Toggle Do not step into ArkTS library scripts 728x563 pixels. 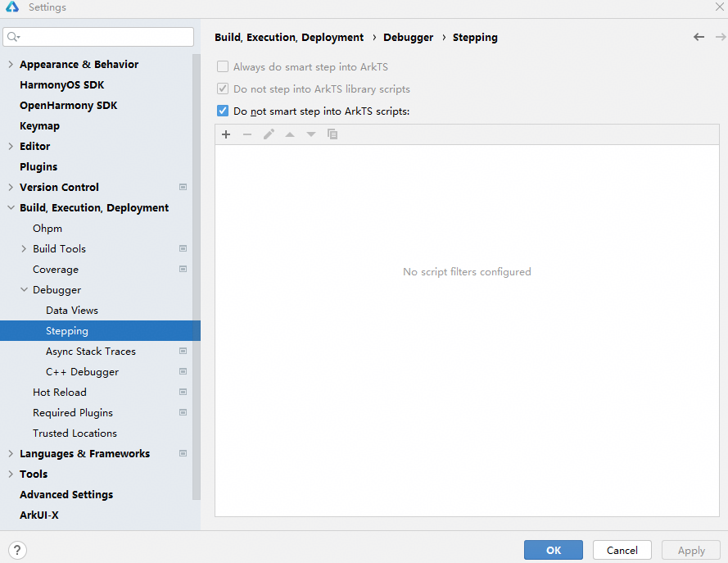[223, 89]
